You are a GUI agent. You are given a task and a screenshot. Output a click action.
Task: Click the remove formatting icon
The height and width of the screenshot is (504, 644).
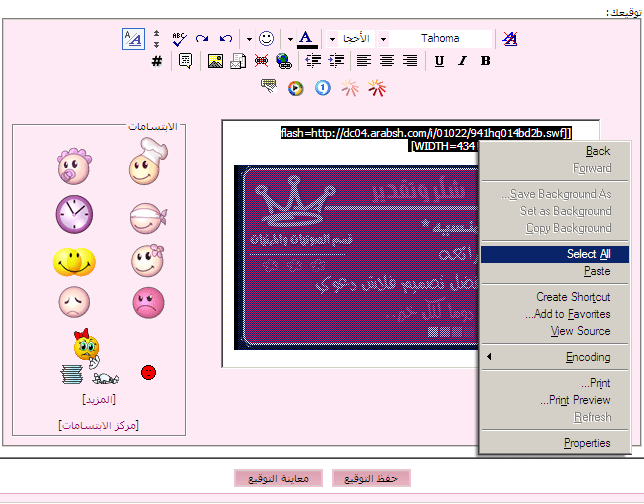click(510, 39)
